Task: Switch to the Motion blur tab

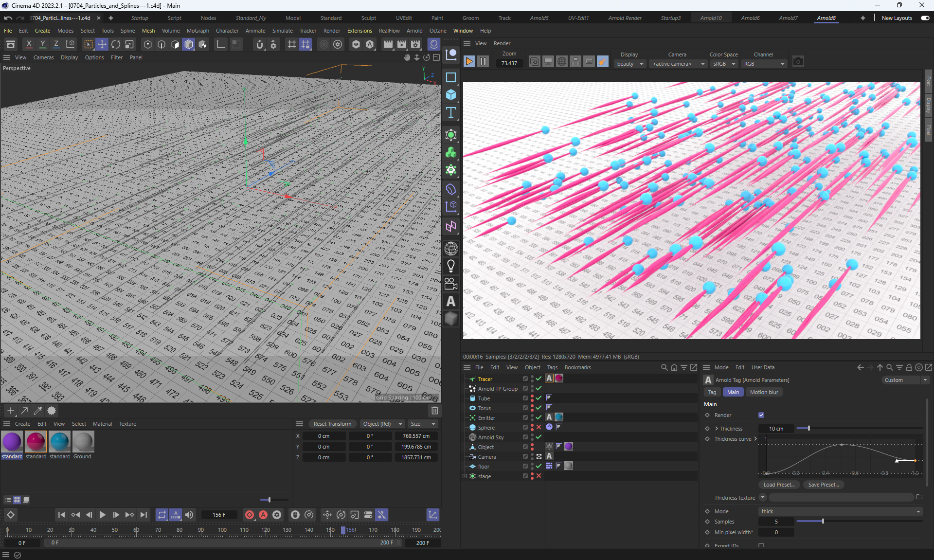Action: pyautogui.click(x=764, y=392)
